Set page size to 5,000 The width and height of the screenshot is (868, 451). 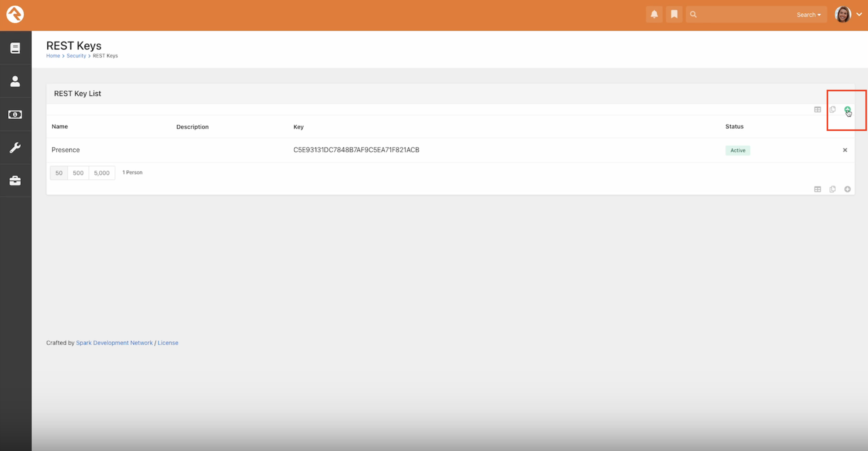tap(102, 173)
